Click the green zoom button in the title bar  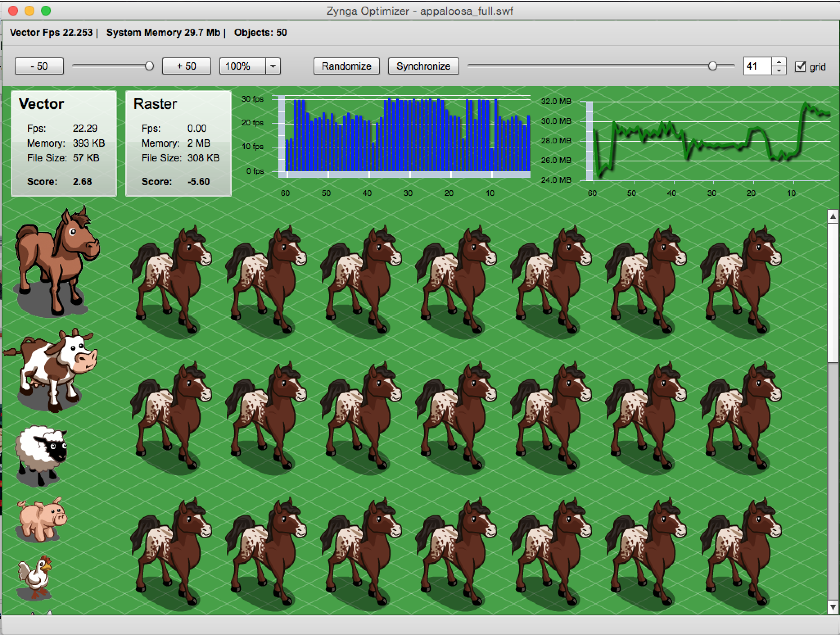pos(46,11)
